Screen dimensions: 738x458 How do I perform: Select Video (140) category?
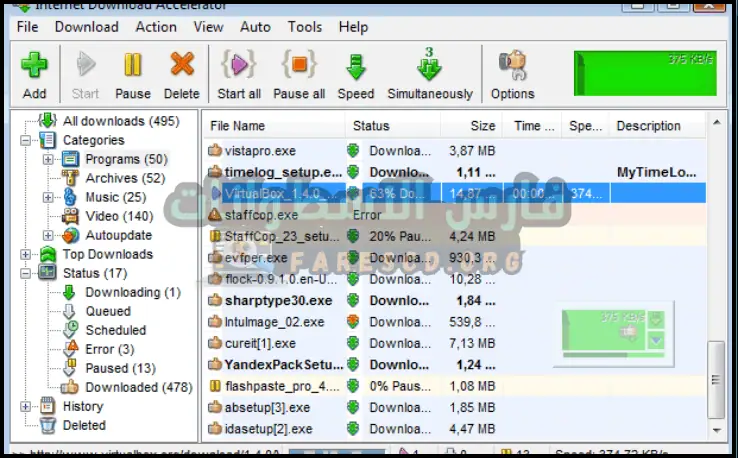[119, 216]
